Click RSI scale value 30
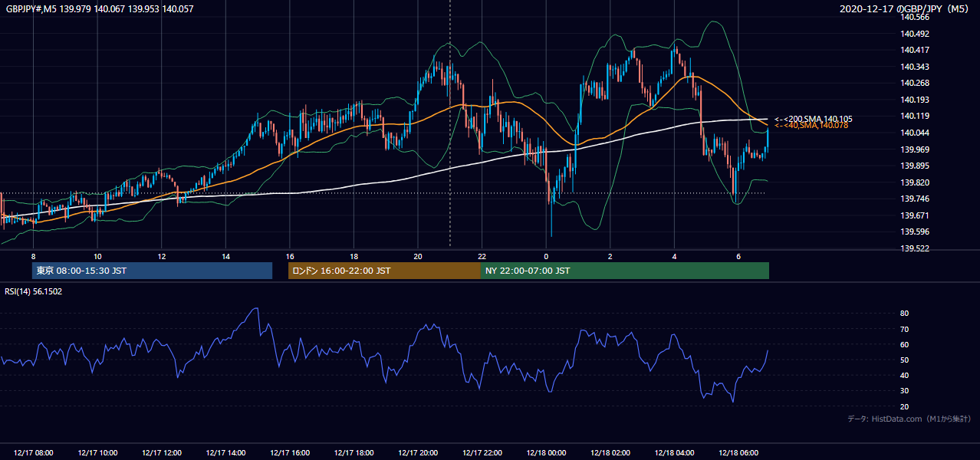 click(x=905, y=390)
